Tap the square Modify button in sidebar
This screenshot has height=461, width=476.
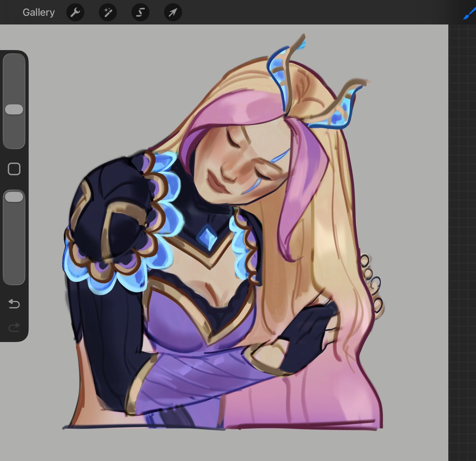point(14,169)
